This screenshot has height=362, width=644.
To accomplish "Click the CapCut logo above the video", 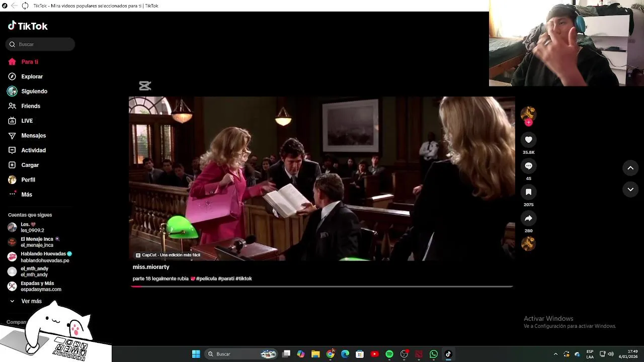I will [x=145, y=86].
